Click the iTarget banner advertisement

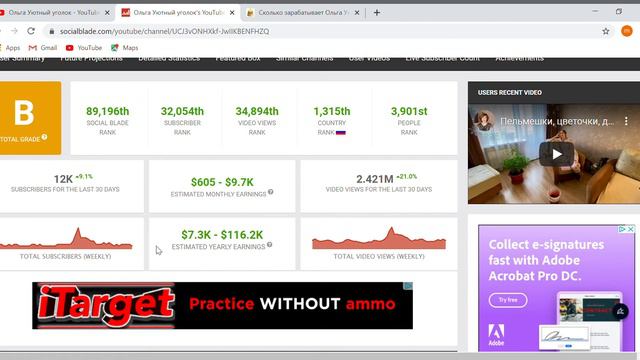click(x=222, y=305)
